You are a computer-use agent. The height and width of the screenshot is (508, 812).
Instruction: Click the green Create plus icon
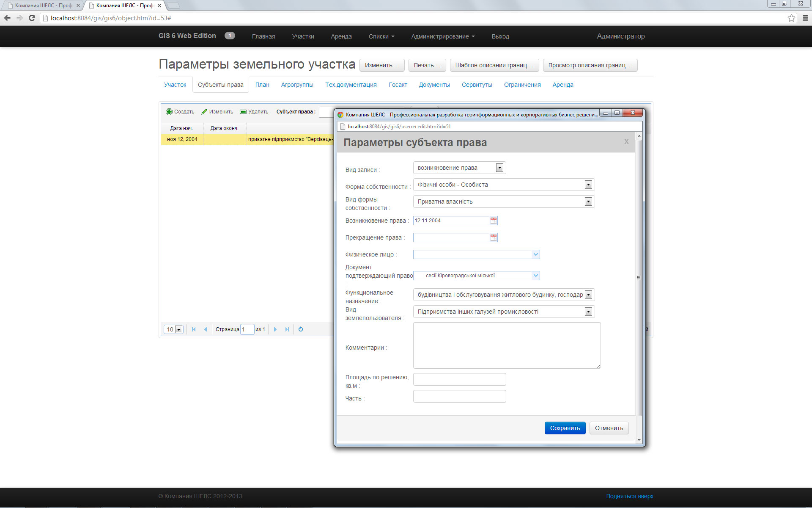coord(169,112)
